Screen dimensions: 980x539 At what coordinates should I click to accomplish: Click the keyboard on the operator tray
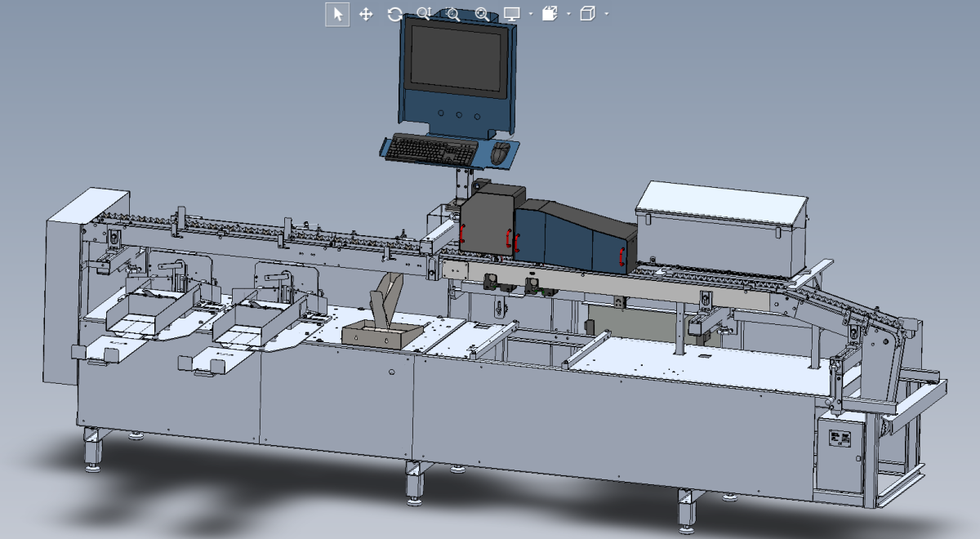tap(431, 149)
